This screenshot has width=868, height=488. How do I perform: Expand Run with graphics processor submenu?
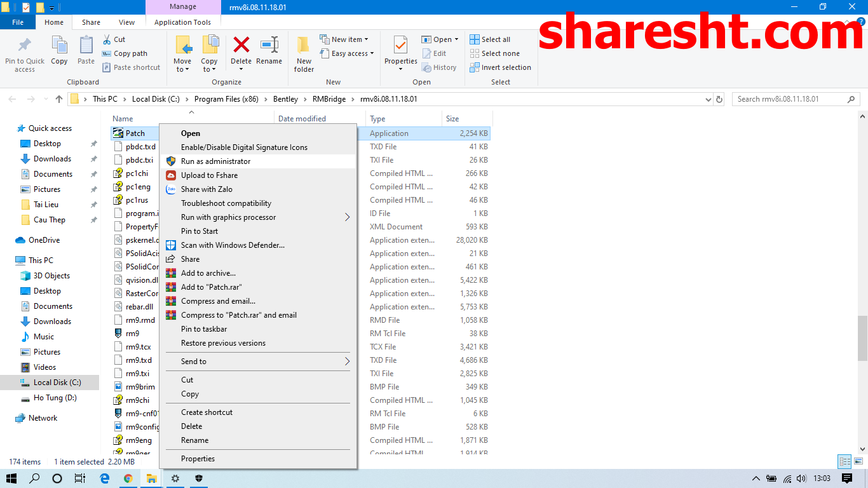point(257,217)
